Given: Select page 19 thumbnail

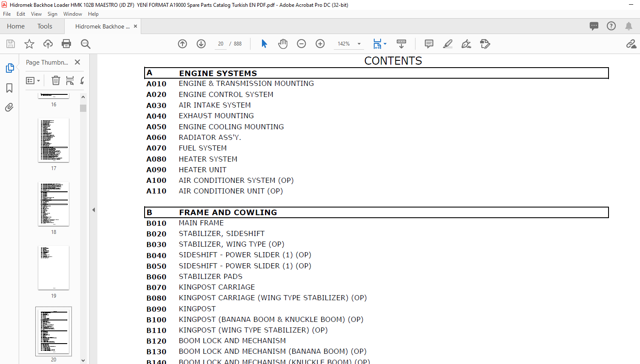Looking at the screenshot, I should click(54, 268).
